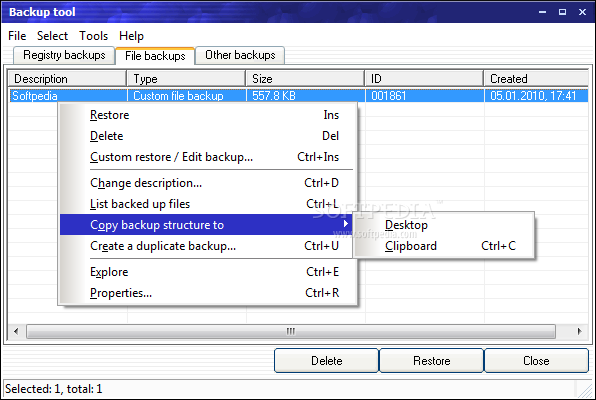Click the Delete button at the bottom
The height and width of the screenshot is (400, 596).
point(327,360)
